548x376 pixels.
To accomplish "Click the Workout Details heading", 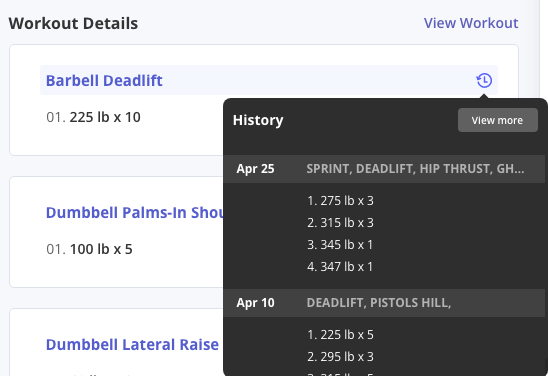I will pyautogui.click(x=73, y=23).
